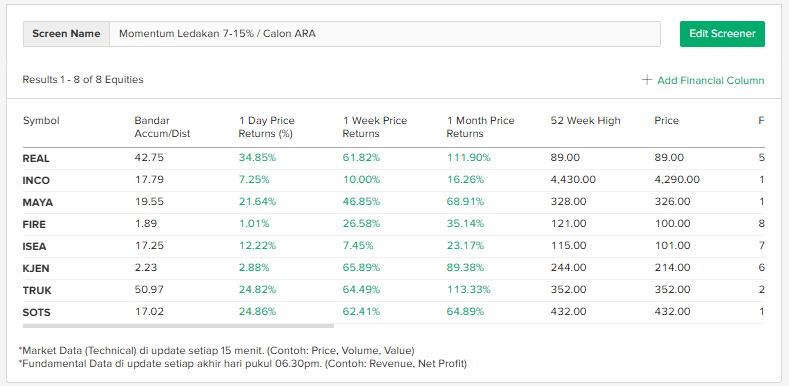
Task: Sort by the Symbol column header
Action: pyautogui.click(x=41, y=121)
